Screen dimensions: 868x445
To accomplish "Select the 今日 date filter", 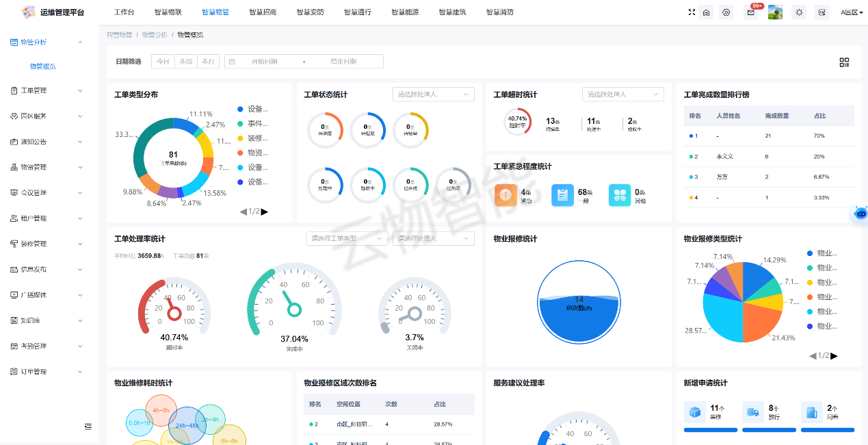I will [x=163, y=62].
